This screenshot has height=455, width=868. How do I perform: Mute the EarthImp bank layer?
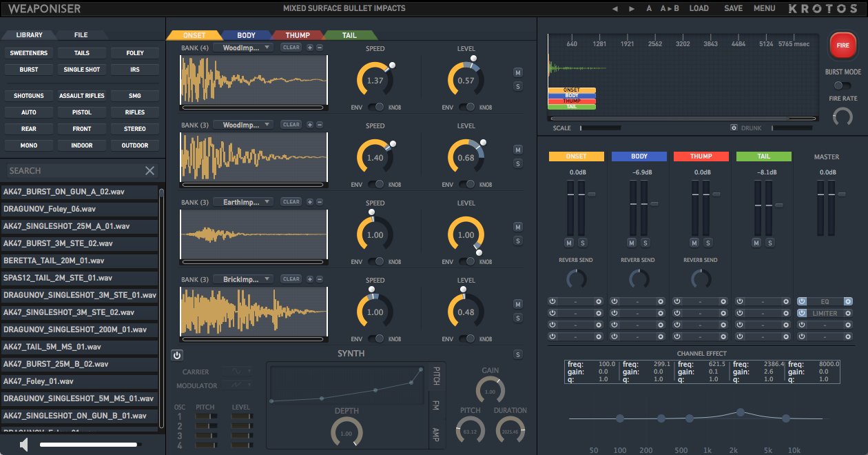tap(518, 227)
